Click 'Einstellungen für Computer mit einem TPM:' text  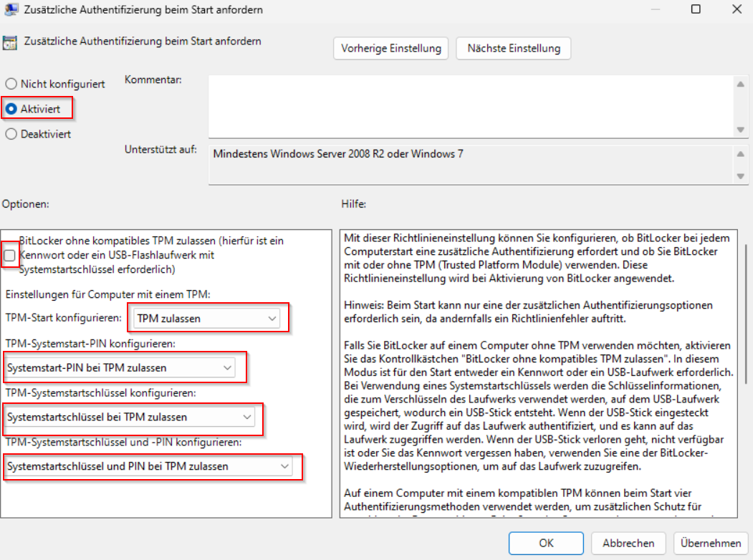107,294
